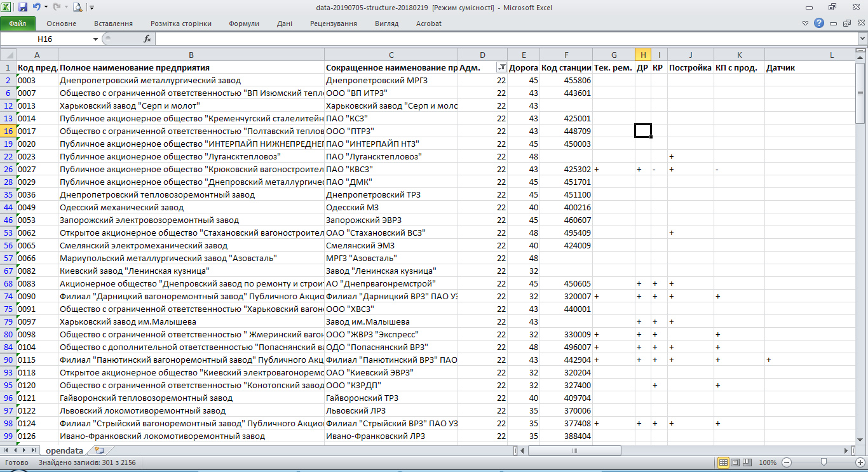Click the zoom slider handle
Image resolution: width=868 pixels, height=472 pixels.
tap(824, 462)
